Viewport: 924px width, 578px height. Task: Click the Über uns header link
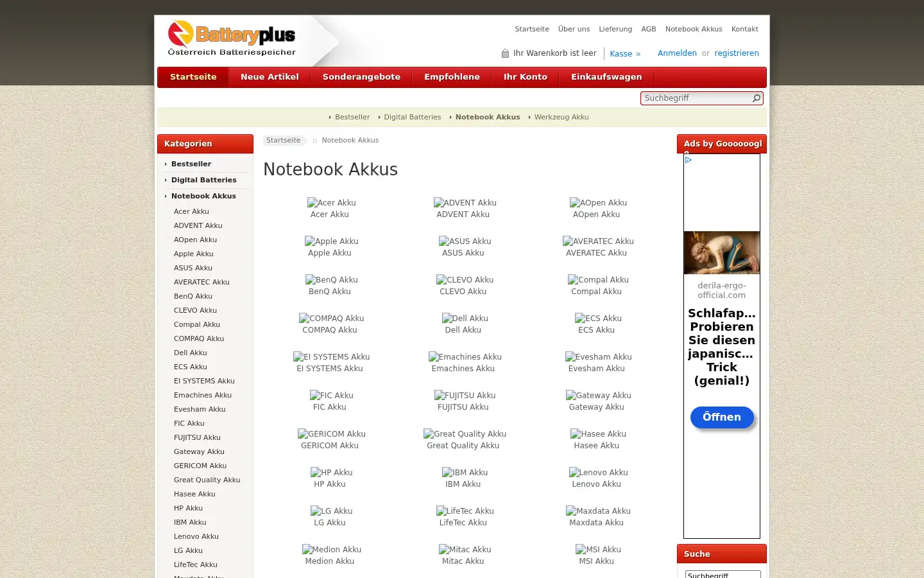[574, 30]
